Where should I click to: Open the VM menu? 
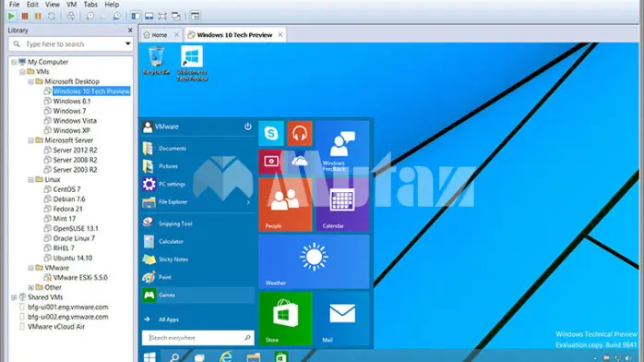(71, 5)
